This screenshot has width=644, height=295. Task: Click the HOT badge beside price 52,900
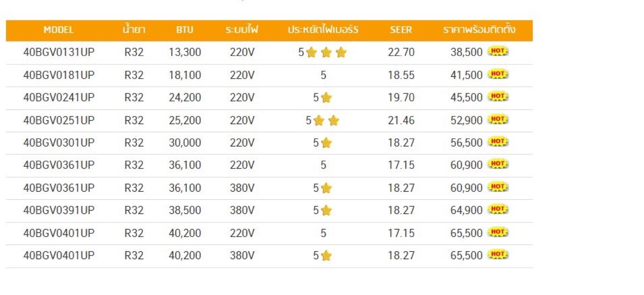(x=498, y=119)
